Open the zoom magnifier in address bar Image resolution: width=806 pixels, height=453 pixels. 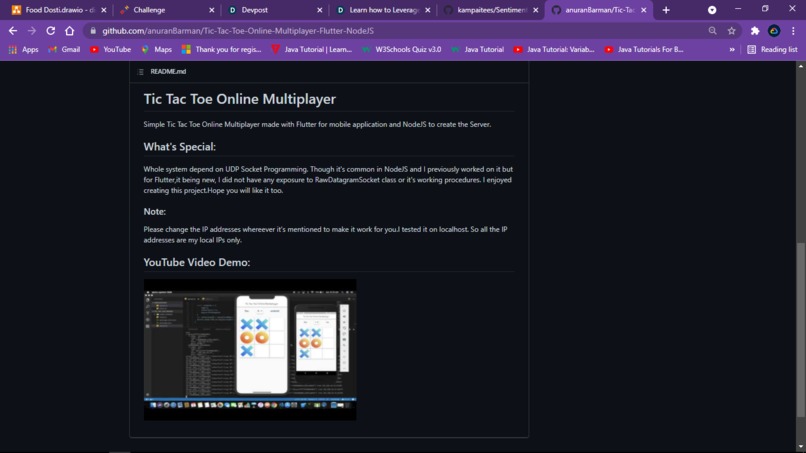click(x=712, y=31)
